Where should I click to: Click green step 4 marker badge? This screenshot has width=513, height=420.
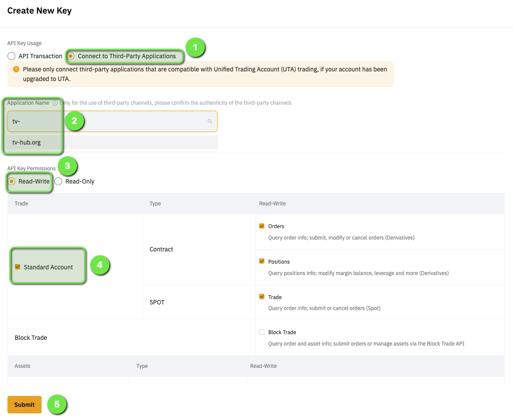point(99,265)
